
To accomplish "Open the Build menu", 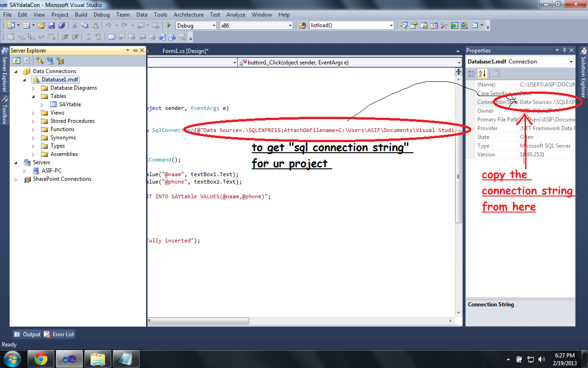I will tap(81, 15).
